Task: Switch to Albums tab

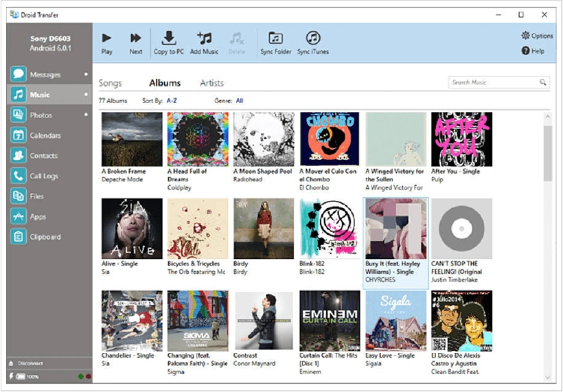Action: point(165,83)
